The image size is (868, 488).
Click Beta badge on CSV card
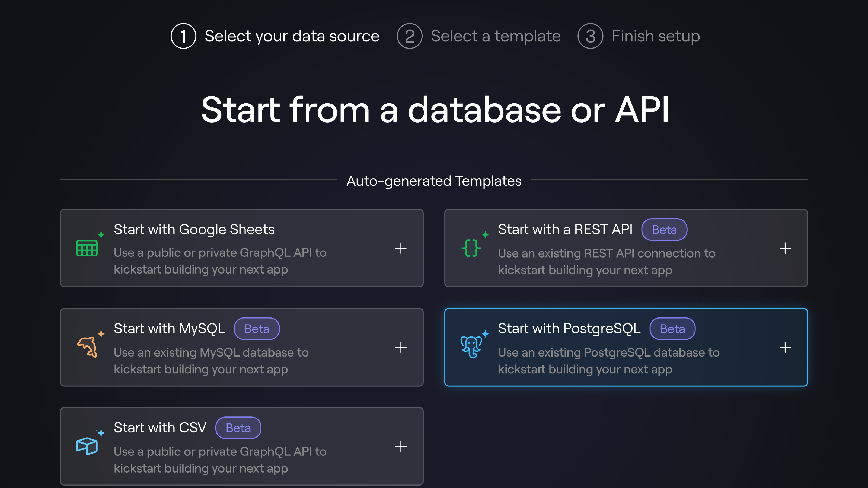click(238, 428)
